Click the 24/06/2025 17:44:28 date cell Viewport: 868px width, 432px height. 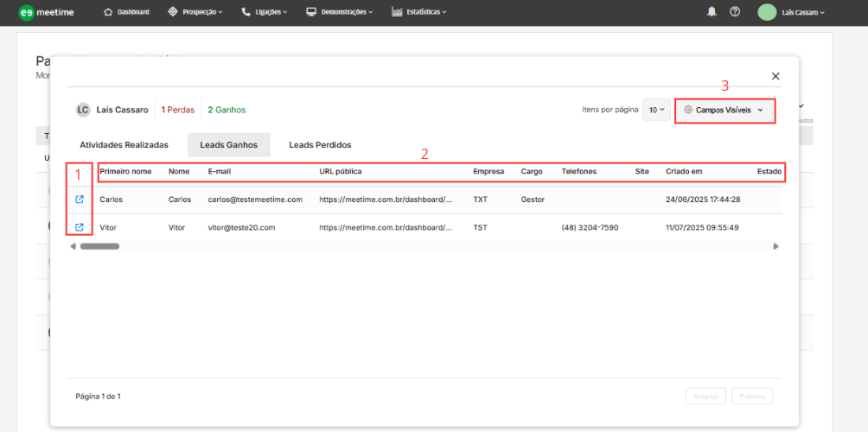[x=703, y=199]
